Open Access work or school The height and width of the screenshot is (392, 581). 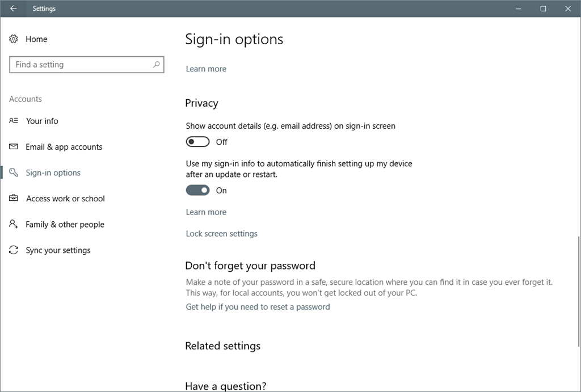[x=65, y=199]
